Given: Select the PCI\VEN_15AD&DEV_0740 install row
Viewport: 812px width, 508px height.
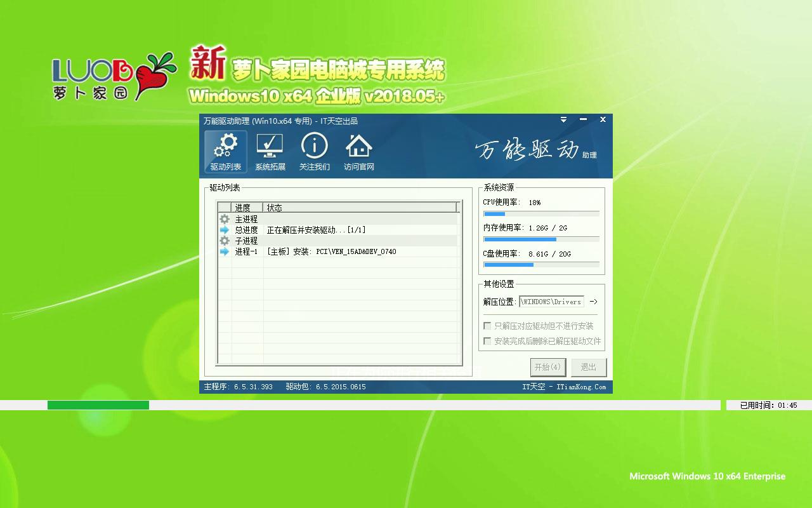Looking at the screenshot, I should (337, 251).
